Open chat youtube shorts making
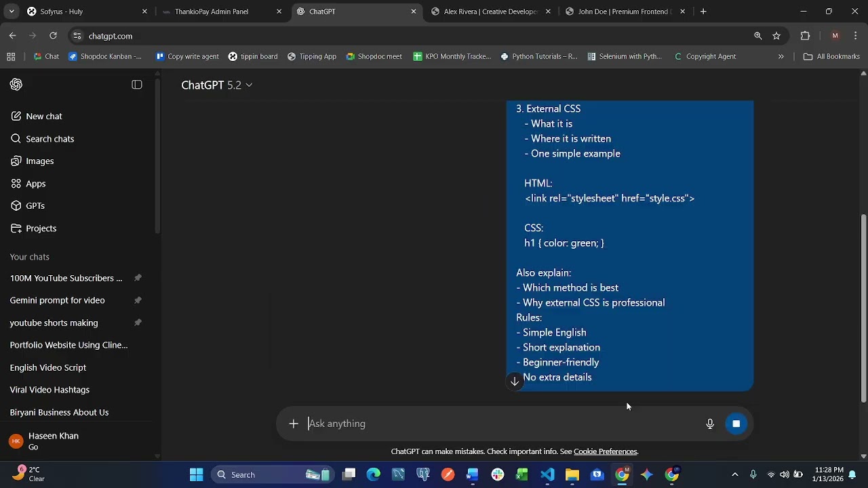868x488 pixels. pos(54,323)
